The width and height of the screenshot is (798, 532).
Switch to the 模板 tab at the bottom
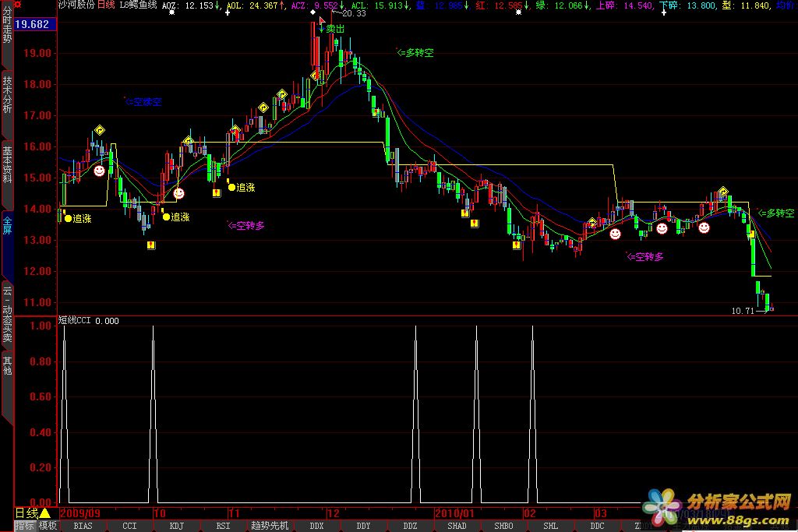coord(48,526)
